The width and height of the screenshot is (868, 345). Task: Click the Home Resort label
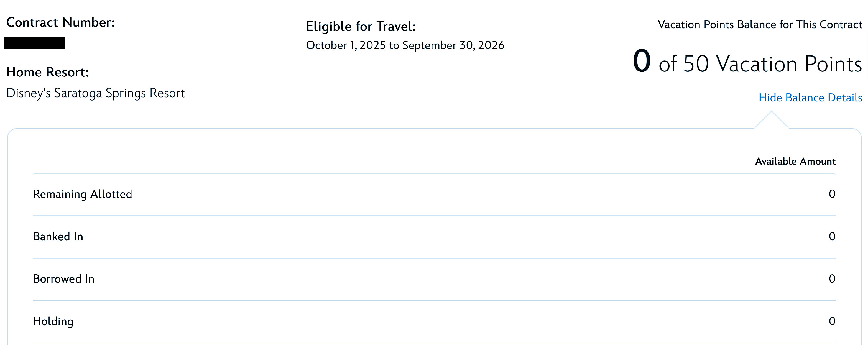[x=47, y=72]
